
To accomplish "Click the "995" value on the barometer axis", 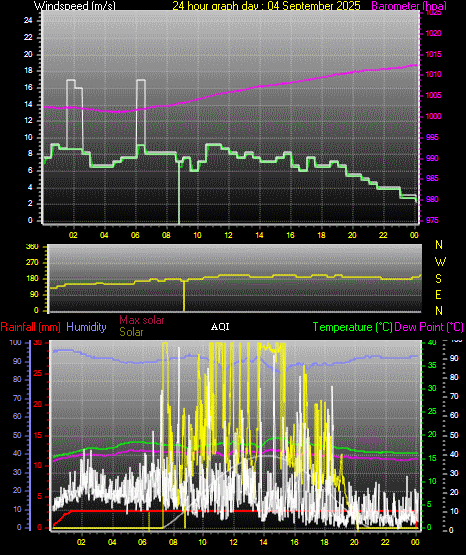I will [x=432, y=137].
